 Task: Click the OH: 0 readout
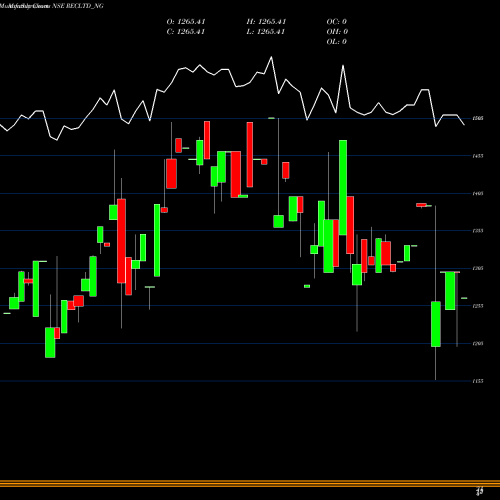coord(337,32)
